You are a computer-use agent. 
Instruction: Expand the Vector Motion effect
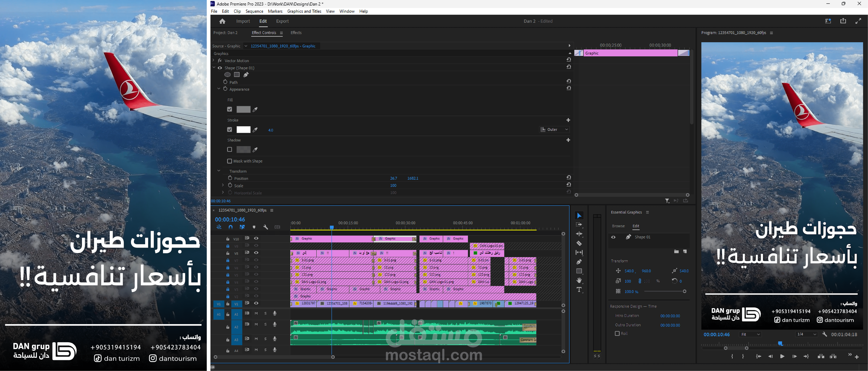click(213, 60)
